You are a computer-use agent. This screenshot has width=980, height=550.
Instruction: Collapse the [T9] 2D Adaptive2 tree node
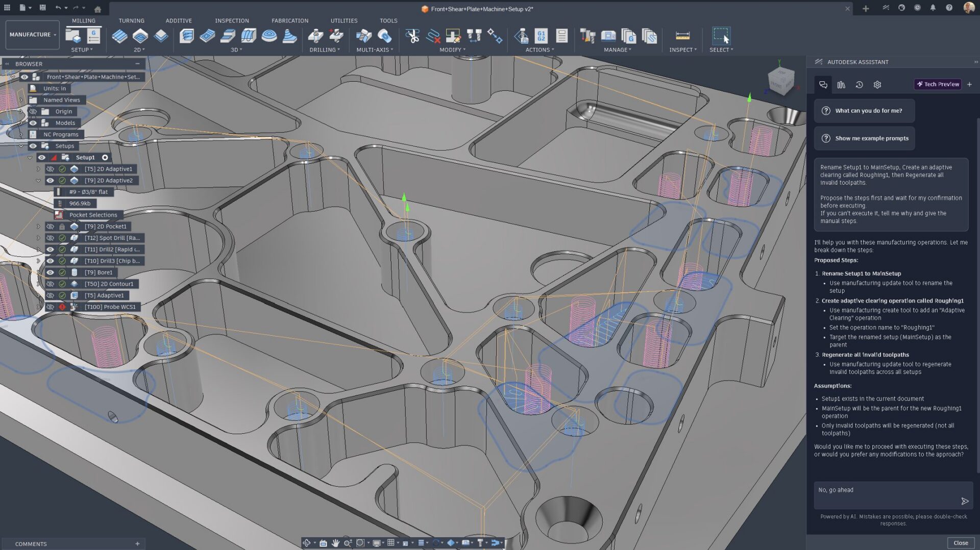(38, 181)
